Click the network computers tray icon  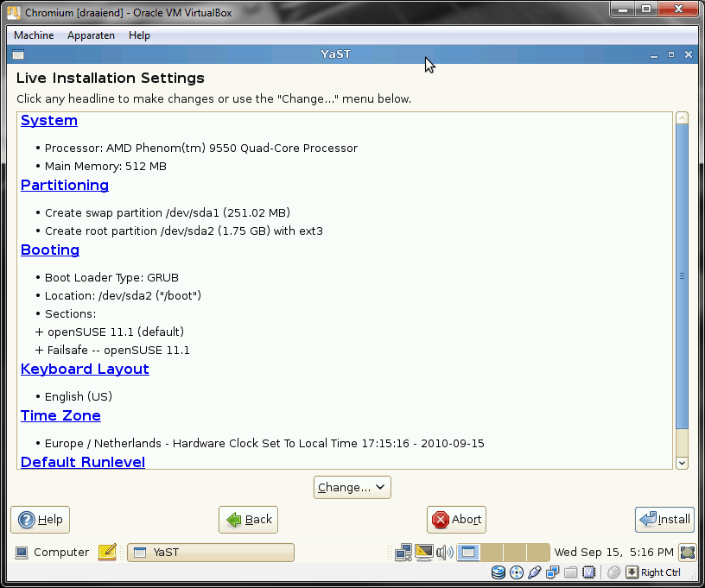click(403, 553)
